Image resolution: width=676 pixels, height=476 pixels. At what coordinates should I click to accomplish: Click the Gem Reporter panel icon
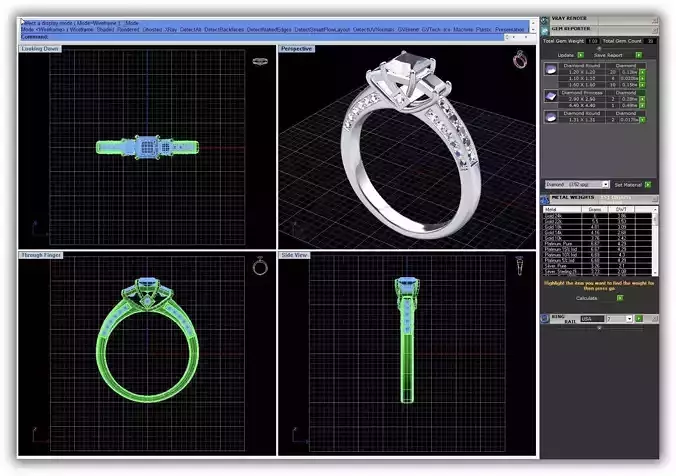(545, 30)
